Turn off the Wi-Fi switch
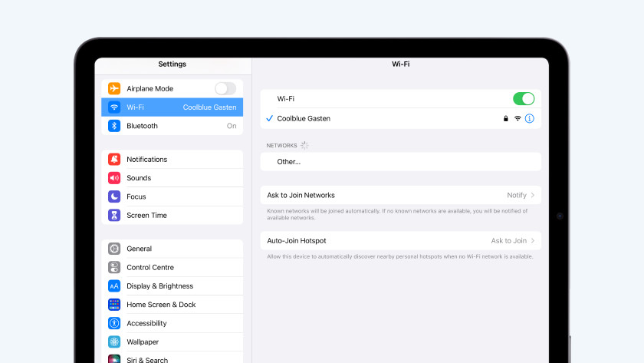This screenshot has height=363, width=644. tap(523, 99)
